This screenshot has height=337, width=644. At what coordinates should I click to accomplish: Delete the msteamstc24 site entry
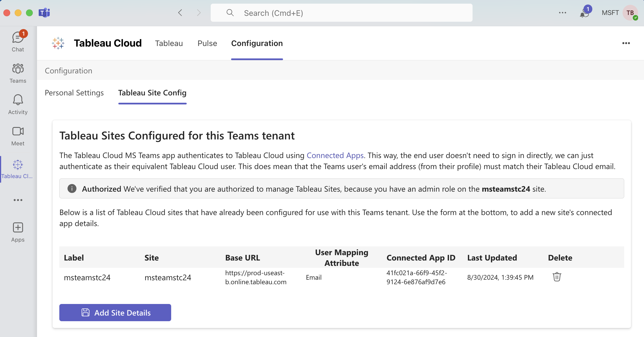pos(557,277)
